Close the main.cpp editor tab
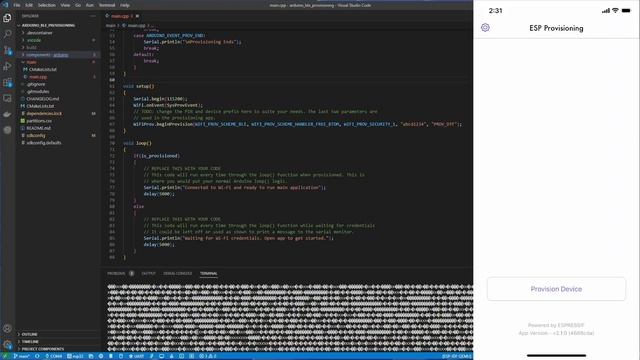The height and width of the screenshot is (360, 640). 138,16
